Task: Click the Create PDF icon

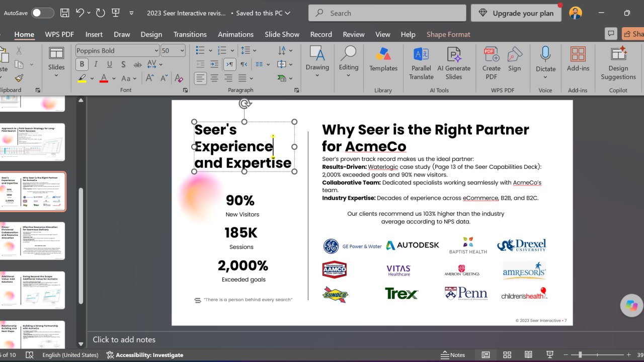Action: [491, 54]
